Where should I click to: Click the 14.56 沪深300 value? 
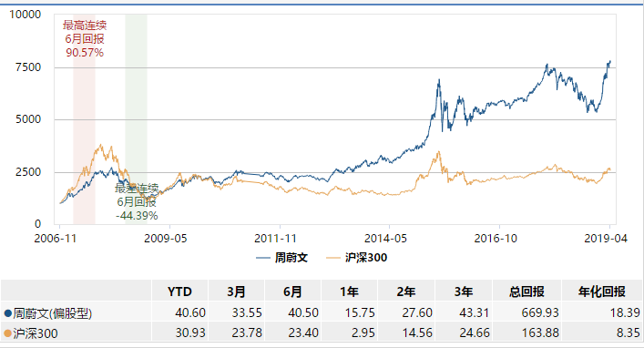coord(417,333)
